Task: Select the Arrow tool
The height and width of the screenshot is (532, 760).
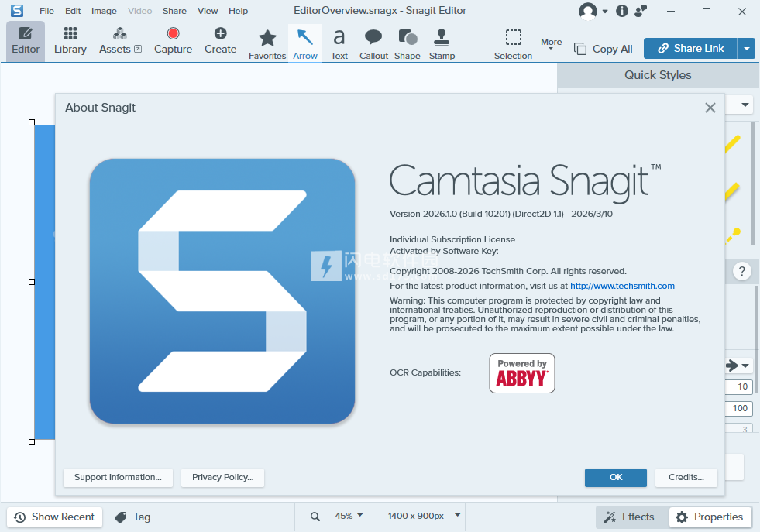Action: (305, 43)
